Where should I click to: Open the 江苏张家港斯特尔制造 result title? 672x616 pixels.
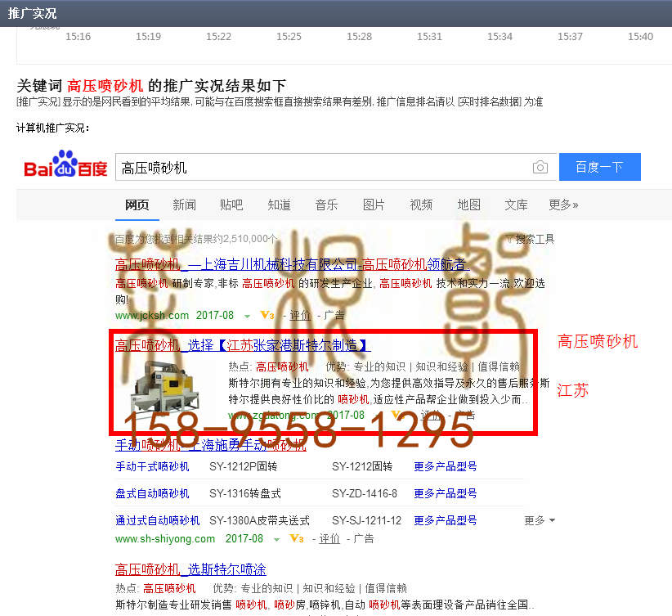(243, 345)
